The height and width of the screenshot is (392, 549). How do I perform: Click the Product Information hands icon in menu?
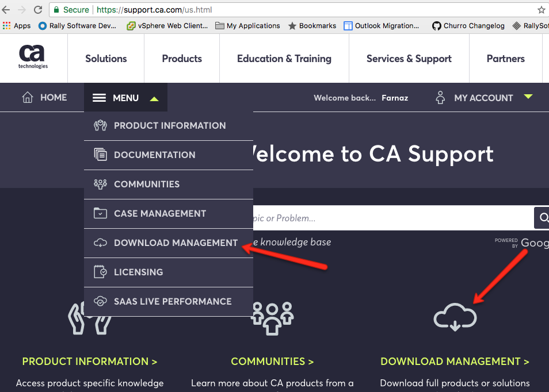pos(100,125)
